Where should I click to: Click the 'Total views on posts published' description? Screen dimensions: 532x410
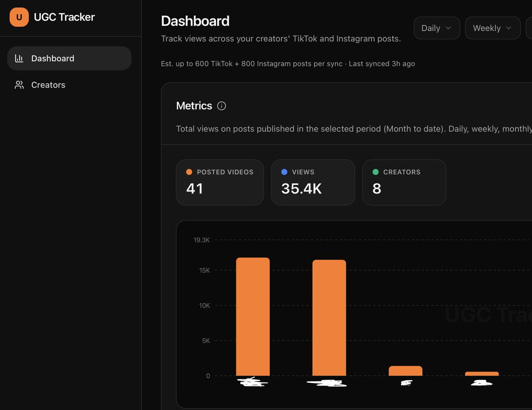[354, 129]
